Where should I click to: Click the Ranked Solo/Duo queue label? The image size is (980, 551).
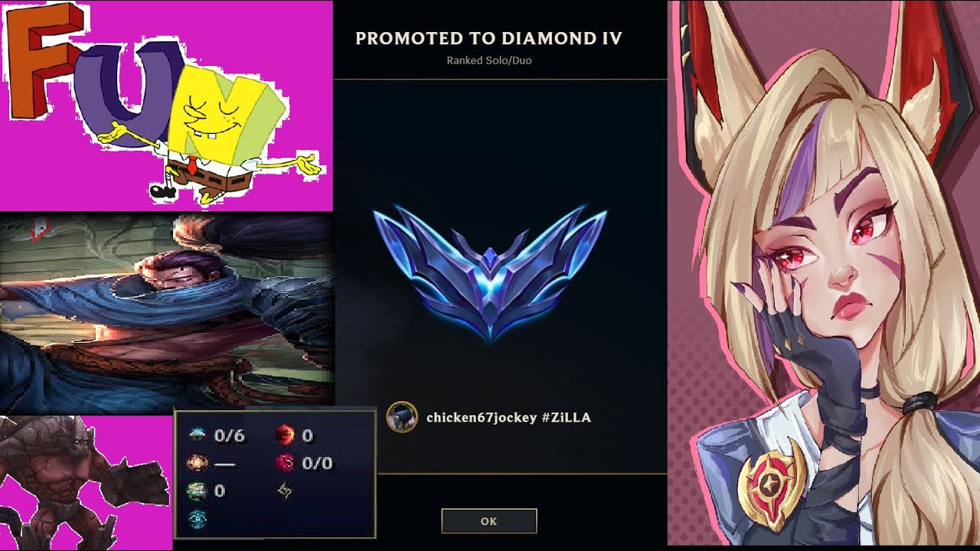pos(488,60)
